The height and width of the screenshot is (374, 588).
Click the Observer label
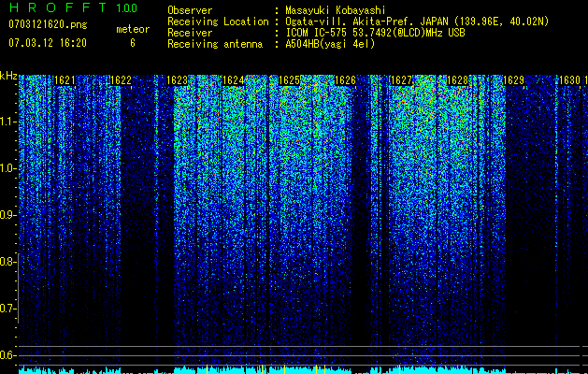(190, 10)
